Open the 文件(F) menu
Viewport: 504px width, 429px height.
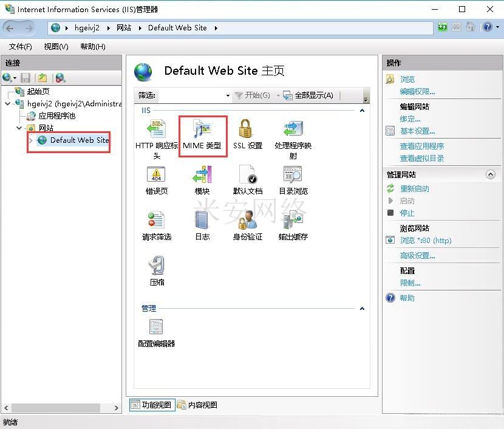pyautogui.click(x=20, y=47)
